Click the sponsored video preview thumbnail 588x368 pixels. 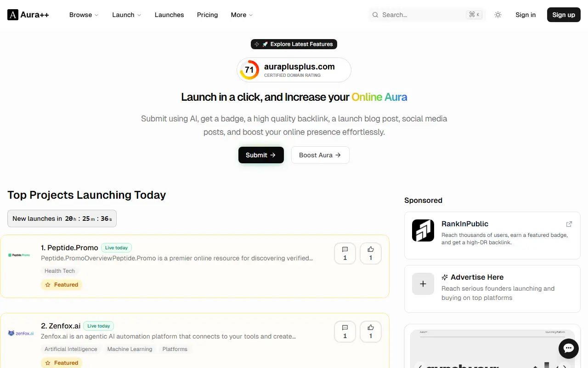click(492, 348)
